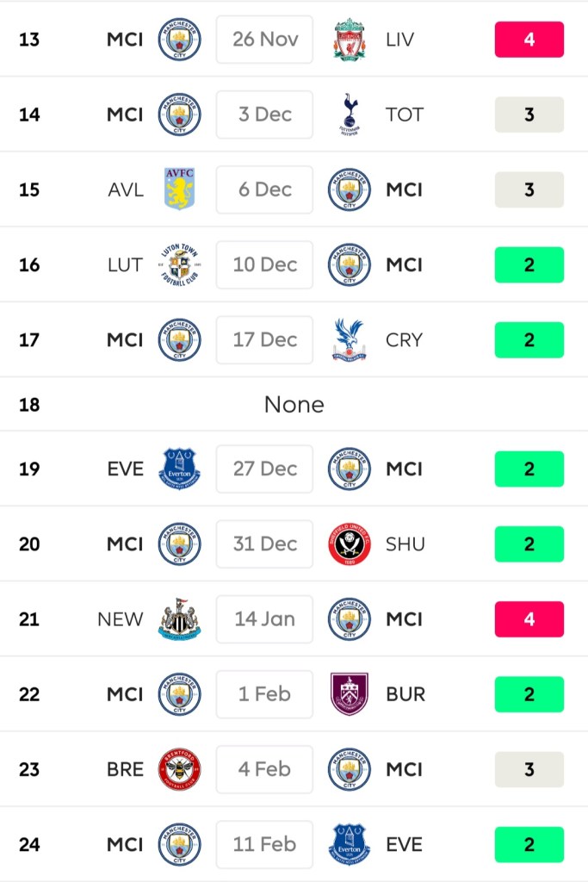Open the Brentford bee crest
588x882 pixels.
pyautogui.click(x=180, y=768)
